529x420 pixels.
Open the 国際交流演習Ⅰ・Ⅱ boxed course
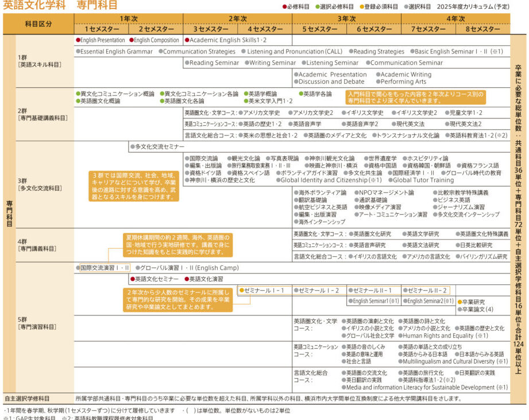coord(104,268)
